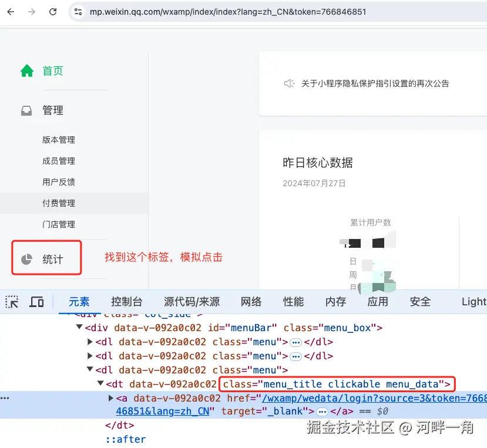Click the date 2024年07月27日
The height and width of the screenshot is (448, 487).
[x=314, y=183]
